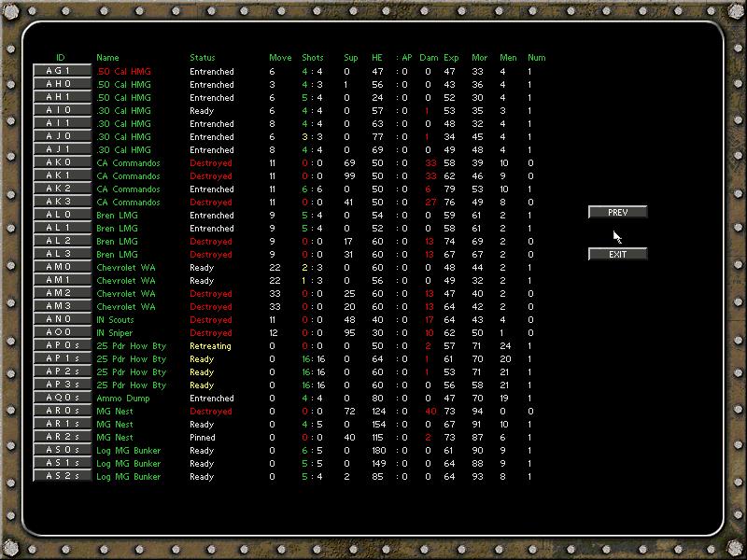This screenshot has height=560, width=747.
Task: Click the Pinned status in row AR2s
Action: (203, 438)
